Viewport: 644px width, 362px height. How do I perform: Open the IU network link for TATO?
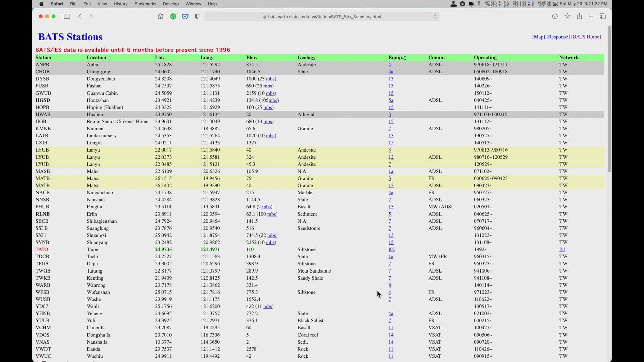coord(562,250)
